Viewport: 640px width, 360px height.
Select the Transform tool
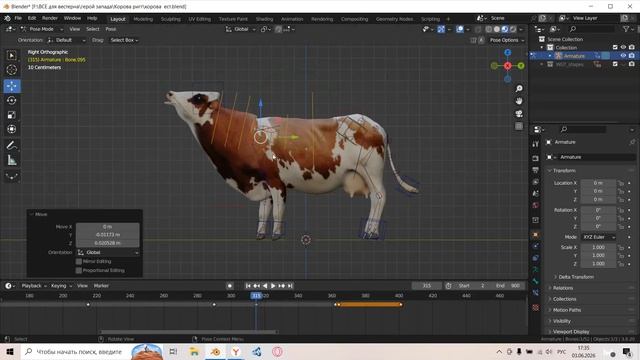tap(12, 129)
